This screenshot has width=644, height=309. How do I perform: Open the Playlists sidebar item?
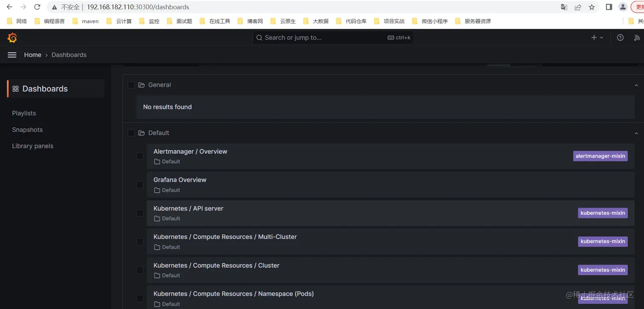24,113
